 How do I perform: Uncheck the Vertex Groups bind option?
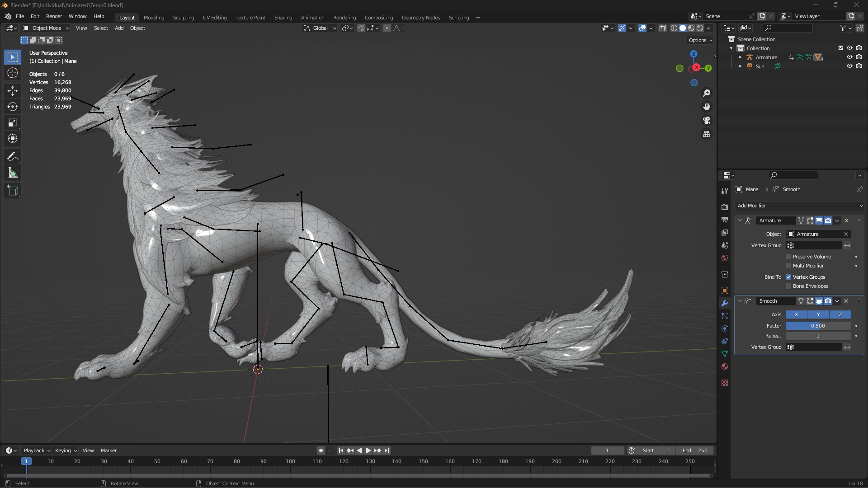789,277
